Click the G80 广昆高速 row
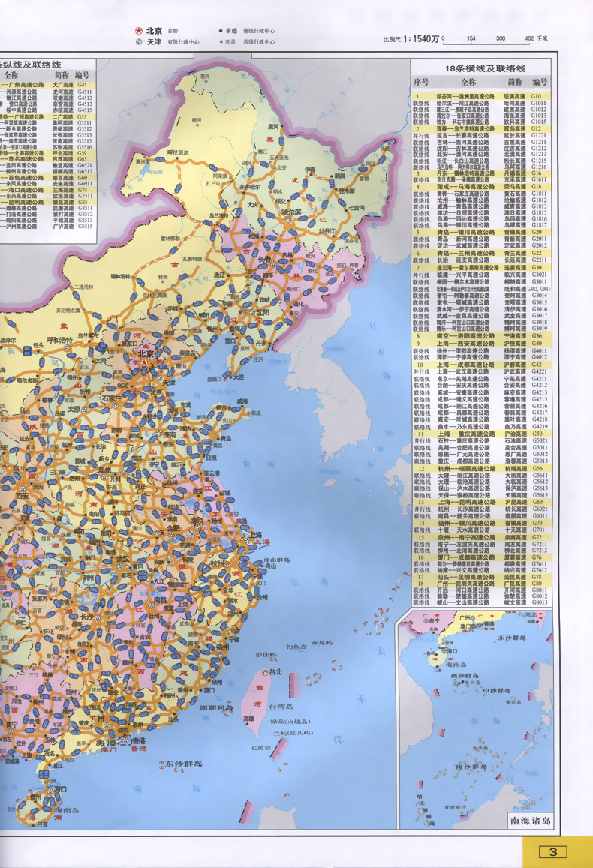 [481, 584]
